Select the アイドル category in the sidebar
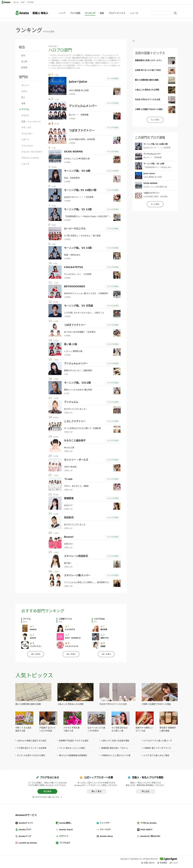Viewport: 193px width, 868px height. pos(25,109)
